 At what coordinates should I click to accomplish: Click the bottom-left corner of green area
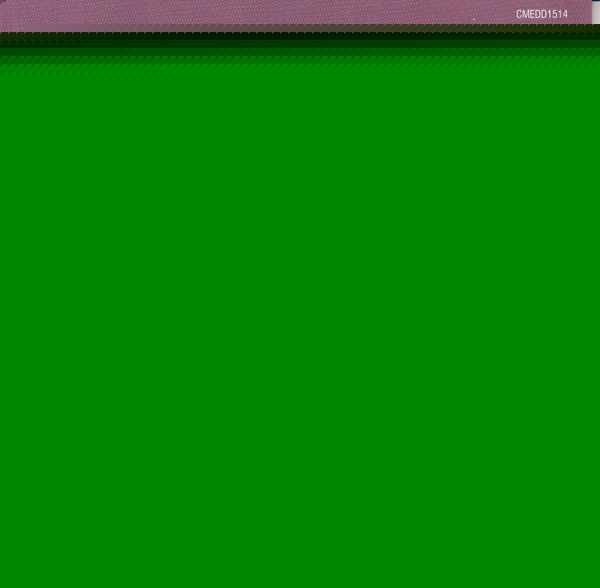pyautogui.click(x=4, y=583)
